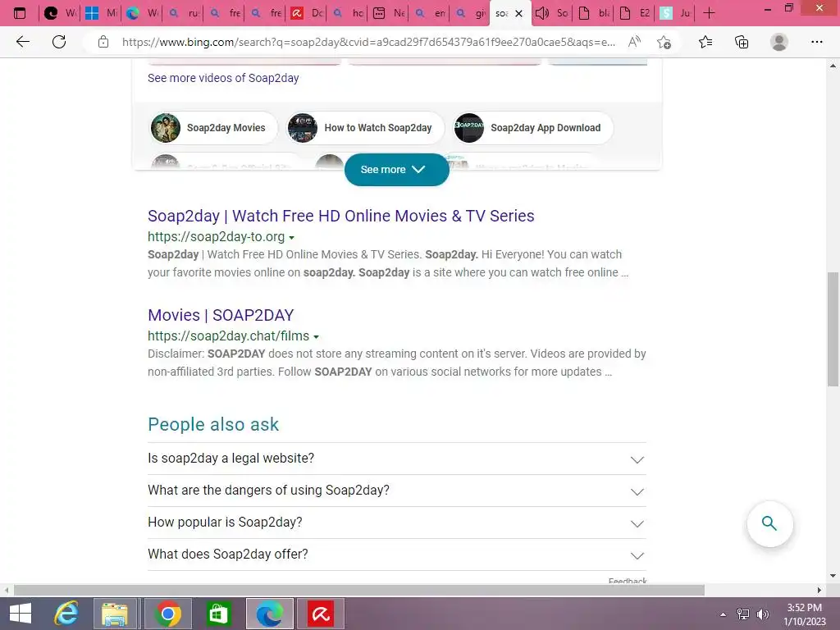Screen dimensions: 840x630
Task: Open the tab actions menu icon
Action: 20,13
